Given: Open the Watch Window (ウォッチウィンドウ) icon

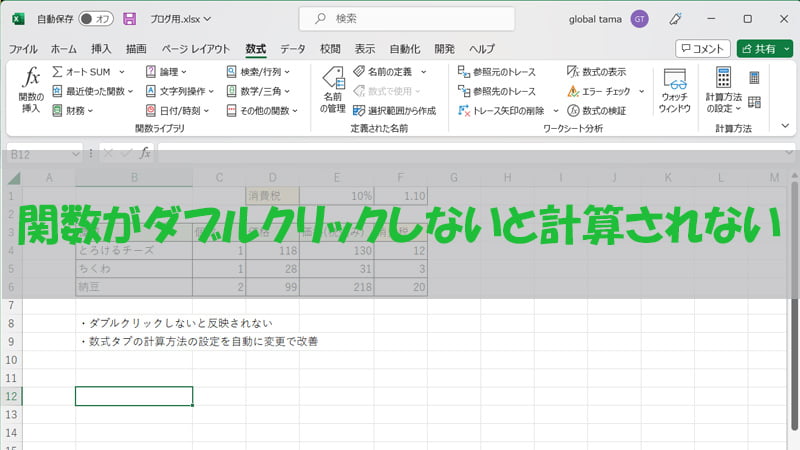Looking at the screenshot, I should (x=675, y=90).
